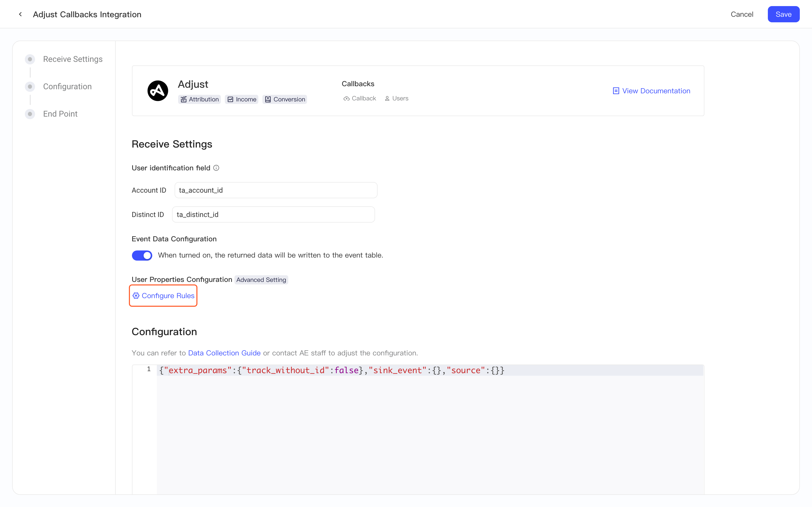The width and height of the screenshot is (812, 507).
Task: Click the Attribution tag icon
Action: click(x=183, y=99)
